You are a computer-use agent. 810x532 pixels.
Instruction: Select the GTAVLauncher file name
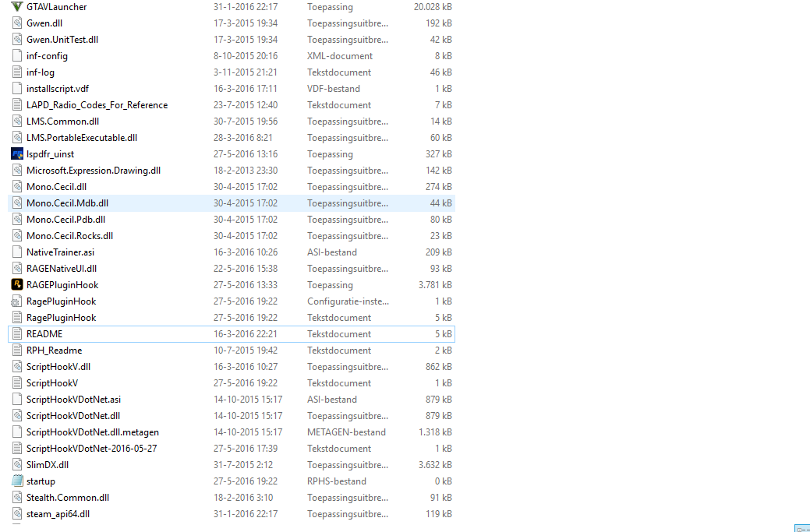tap(57, 7)
